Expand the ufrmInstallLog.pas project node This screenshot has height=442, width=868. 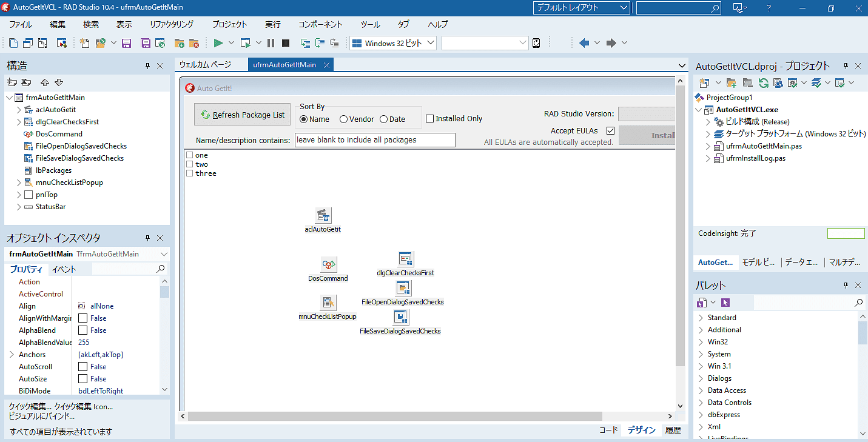(x=708, y=158)
